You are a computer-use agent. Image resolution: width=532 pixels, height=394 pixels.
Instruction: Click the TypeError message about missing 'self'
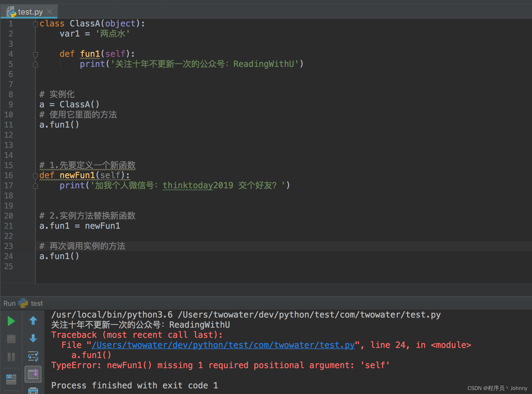click(x=220, y=365)
